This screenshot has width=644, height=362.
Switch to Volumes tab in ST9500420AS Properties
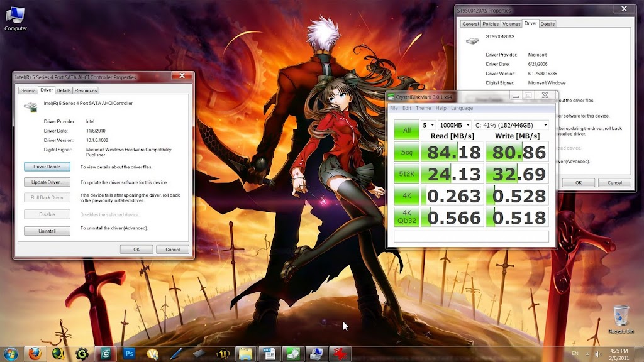511,24
